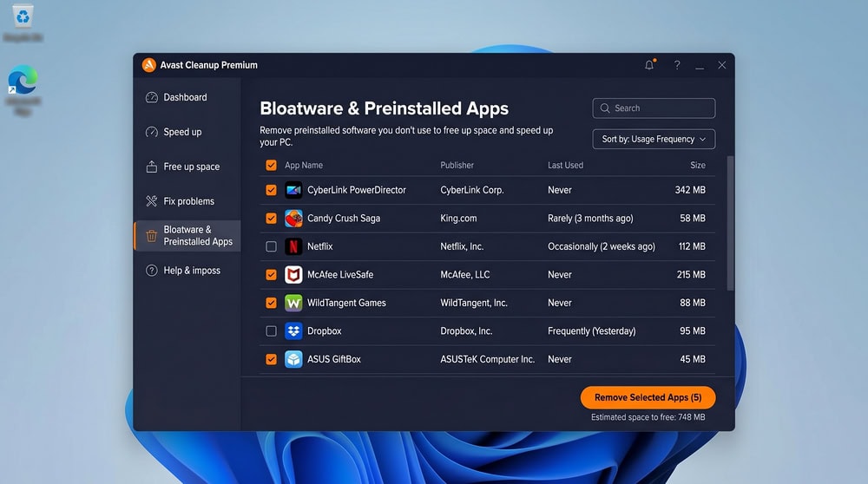
Task: Click the '215 MB' size value
Action: 691,275
